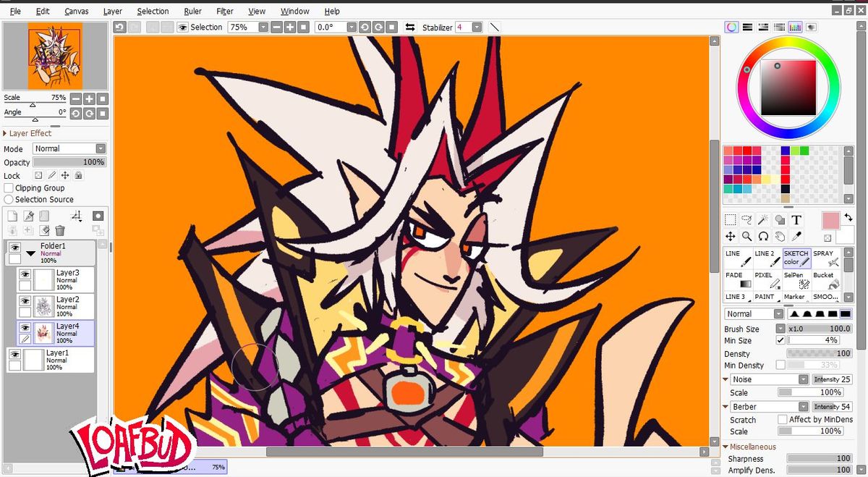Select the Hand pan tool

coord(780,237)
